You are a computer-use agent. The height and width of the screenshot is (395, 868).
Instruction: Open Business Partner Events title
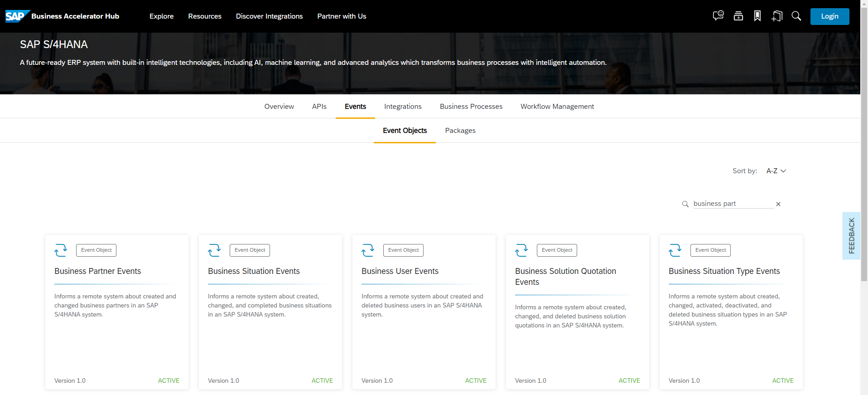click(x=98, y=271)
